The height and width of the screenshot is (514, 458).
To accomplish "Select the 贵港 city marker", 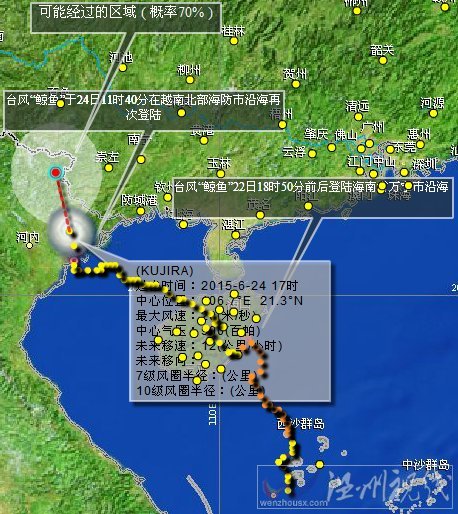I will [204, 140].
